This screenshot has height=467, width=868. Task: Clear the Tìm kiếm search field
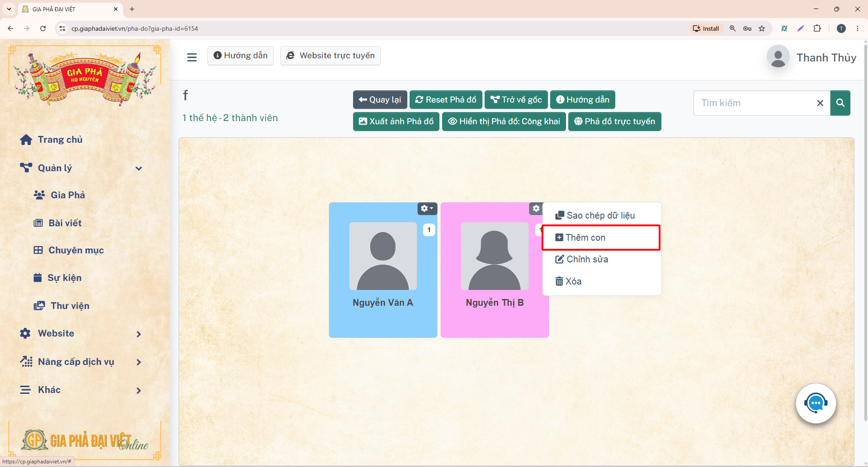click(820, 103)
